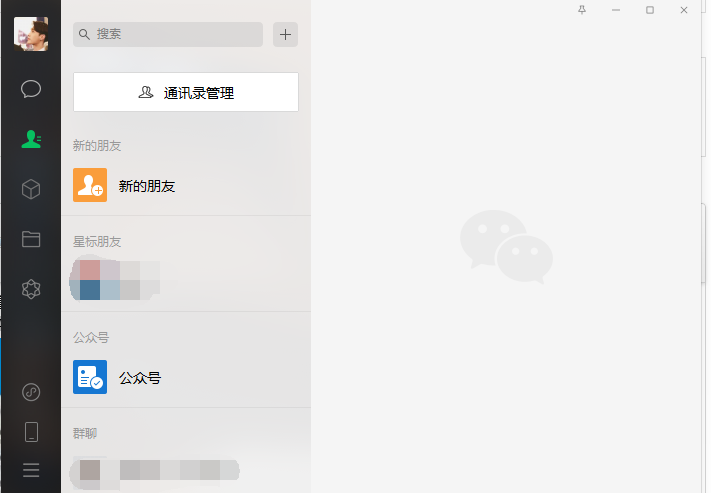Select the blurred starred friend contact

(186, 281)
